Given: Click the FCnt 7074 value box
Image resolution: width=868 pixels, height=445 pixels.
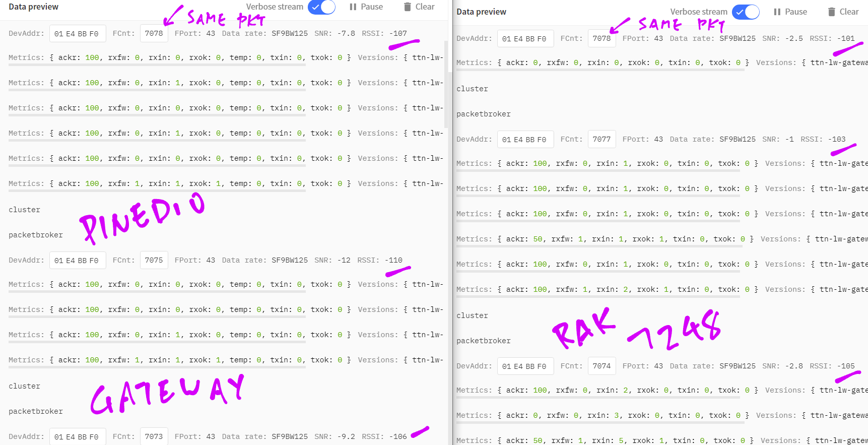Looking at the screenshot, I should (x=602, y=366).
